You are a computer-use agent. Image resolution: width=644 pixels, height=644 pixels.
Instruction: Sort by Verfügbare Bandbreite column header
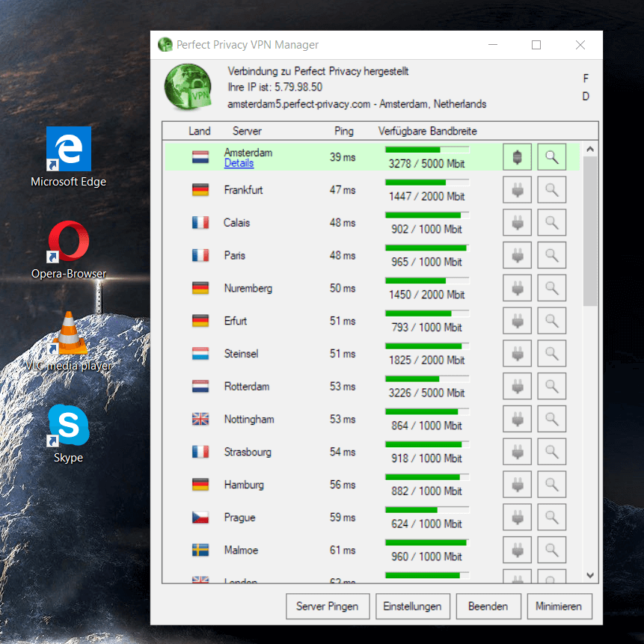pyautogui.click(x=427, y=131)
